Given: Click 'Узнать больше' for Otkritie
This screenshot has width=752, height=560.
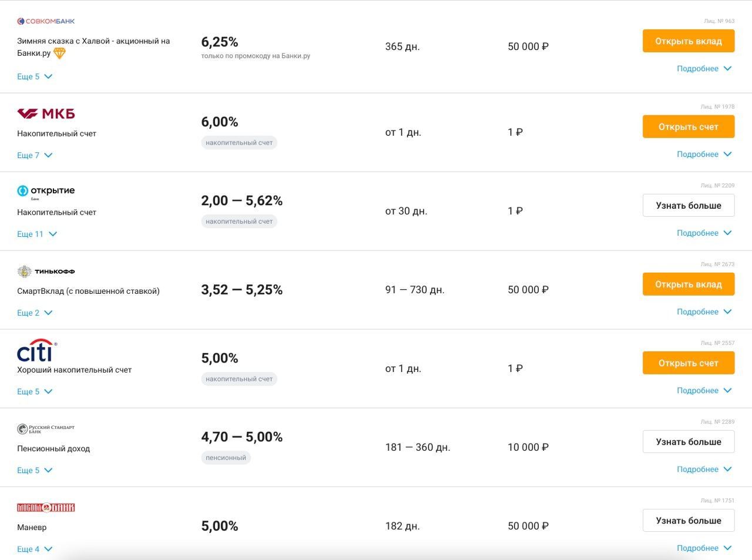Looking at the screenshot, I should [688, 206].
